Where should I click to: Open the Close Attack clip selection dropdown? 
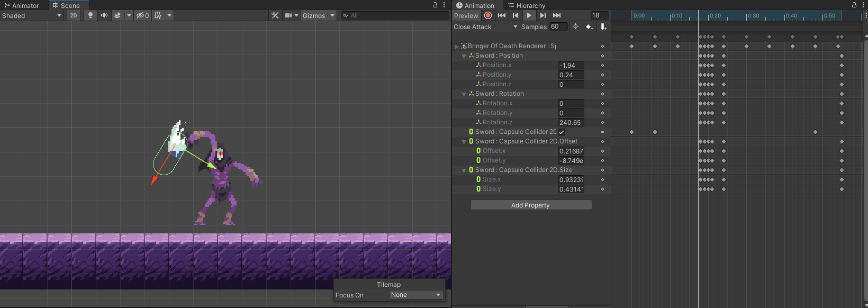pyautogui.click(x=485, y=26)
